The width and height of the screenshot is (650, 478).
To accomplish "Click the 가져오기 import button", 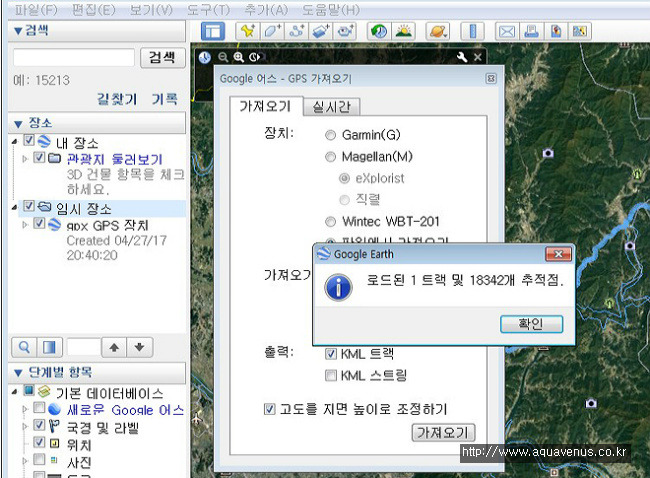I will (x=443, y=433).
